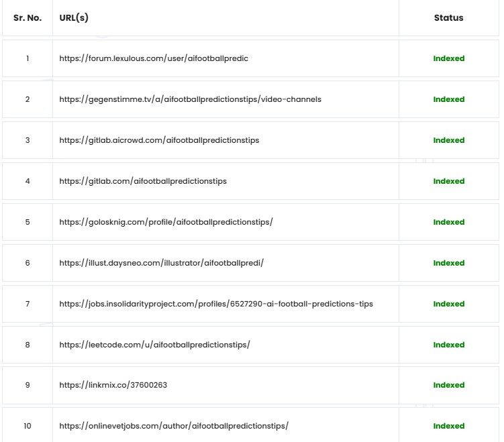Click the gegenstimme.tv video-channels URL
The height and width of the screenshot is (442, 504).
point(191,99)
